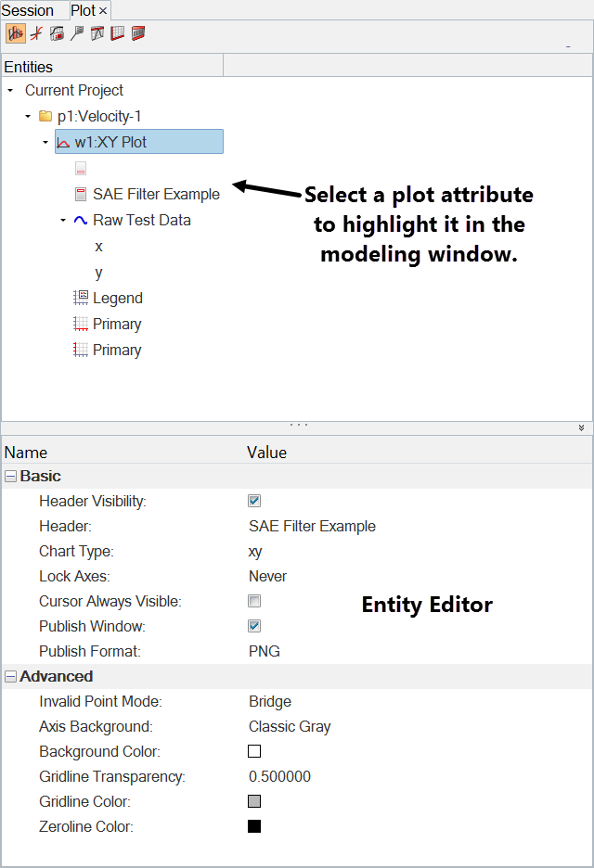Viewport: 594px width, 868px height.
Task: Select the Legend entity in the tree
Action: pyautogui.click(x=117, y=298)
